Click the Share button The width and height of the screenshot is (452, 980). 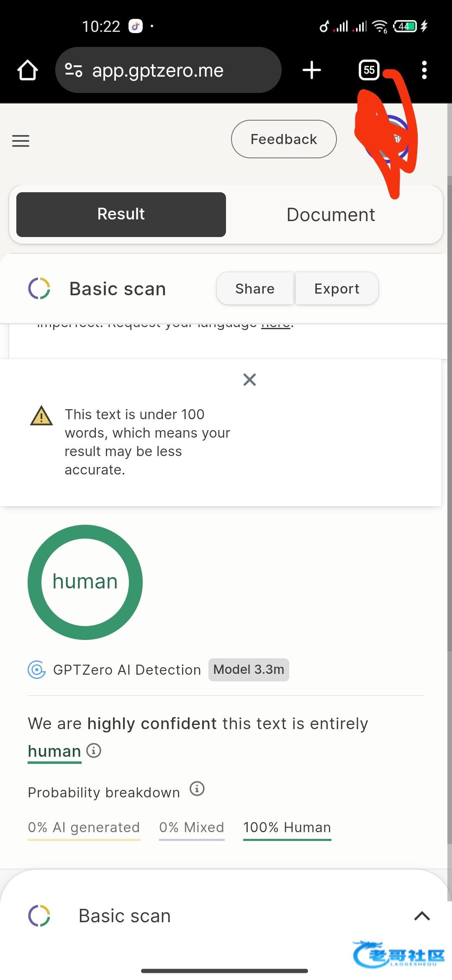255,289
